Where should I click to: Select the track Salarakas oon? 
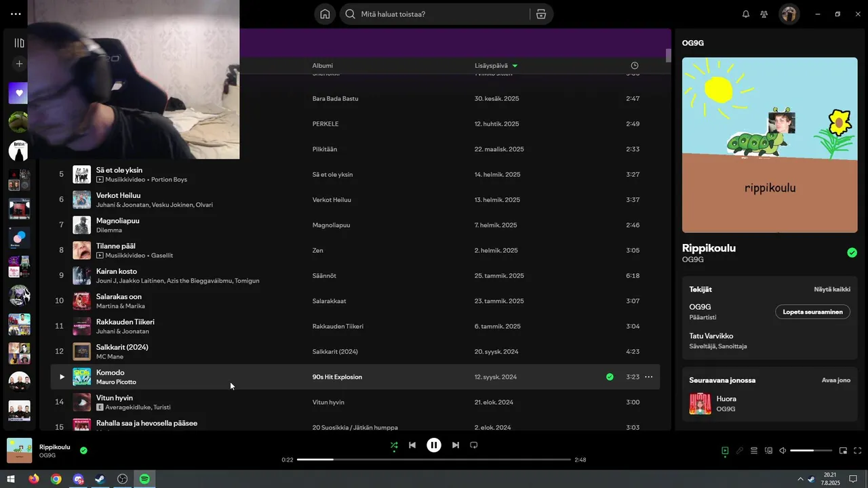click(x=119, y=297)
